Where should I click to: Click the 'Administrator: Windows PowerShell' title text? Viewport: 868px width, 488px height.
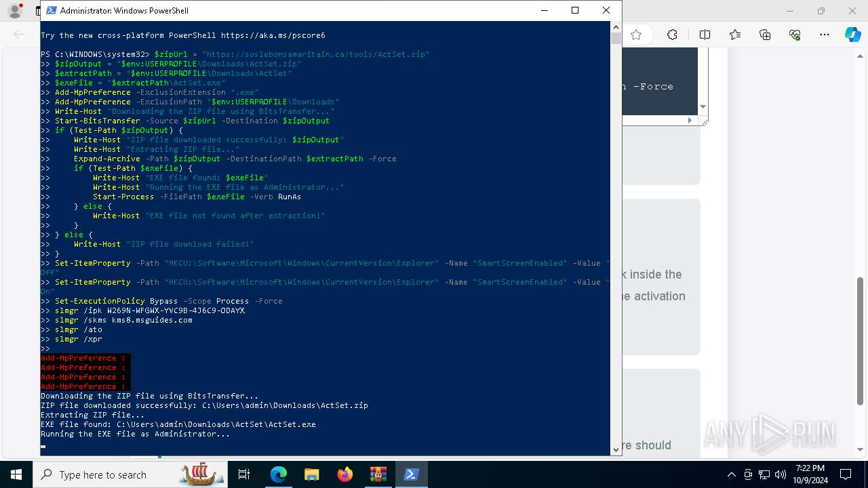click(x=124, y=11)
